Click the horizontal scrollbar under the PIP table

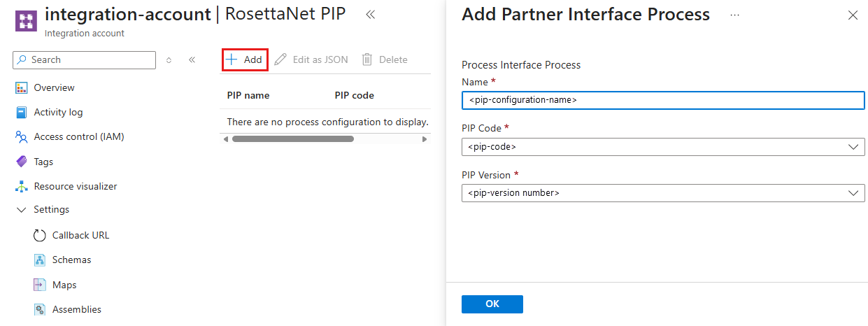tap(292, 139)
